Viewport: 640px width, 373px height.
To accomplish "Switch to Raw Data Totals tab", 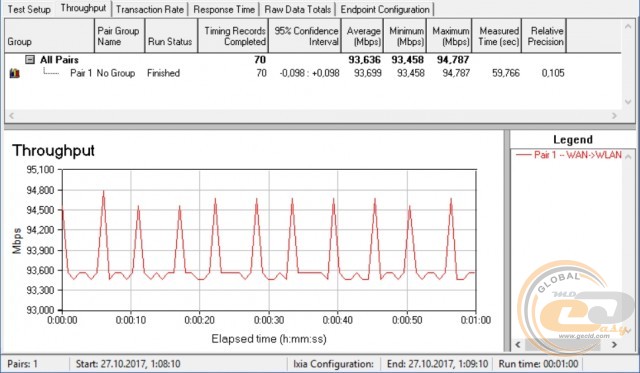I will 298,9.
